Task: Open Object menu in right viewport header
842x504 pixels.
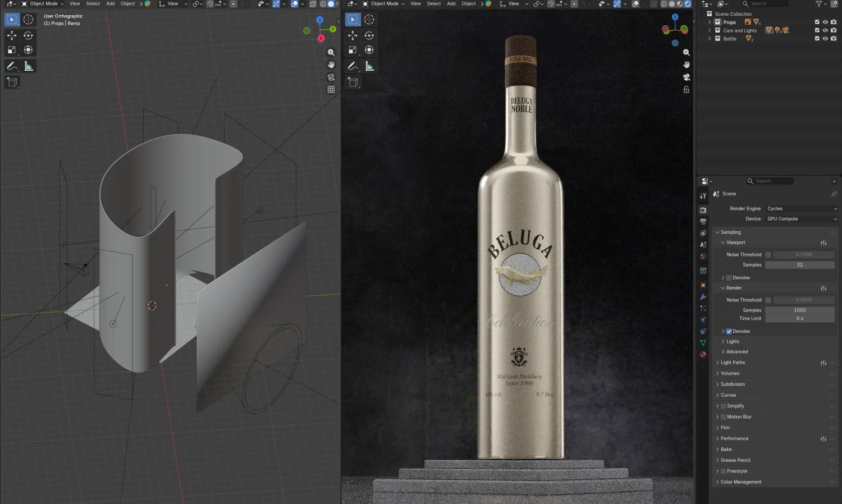Action: 469,4
